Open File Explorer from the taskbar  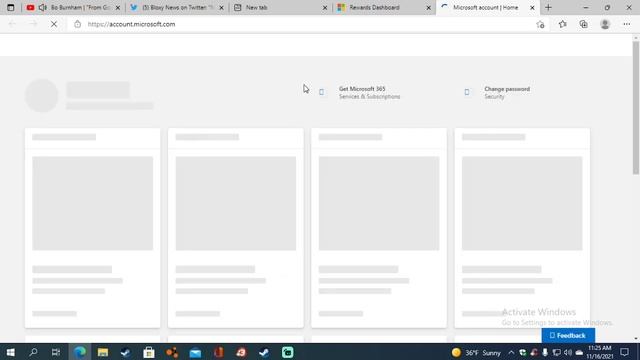pos(103,352)
